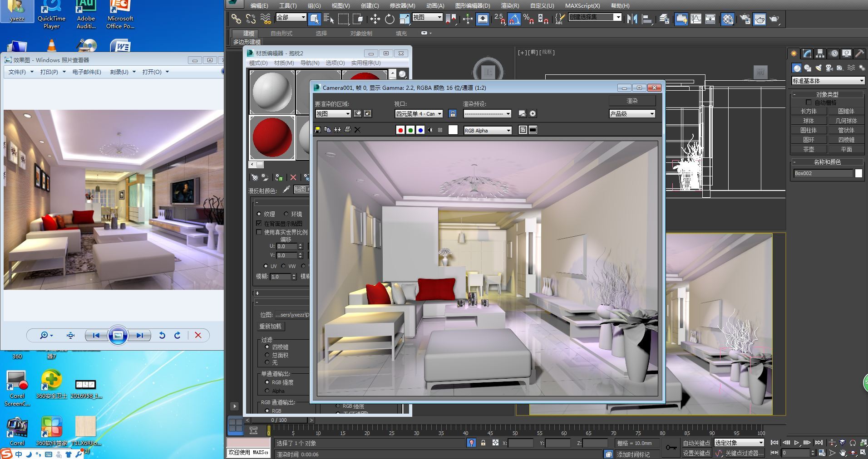Screen dimensions: 868x459
Task: Open 要渲染的区域 视图 dropdown
Action: click(x=333, y=114)
